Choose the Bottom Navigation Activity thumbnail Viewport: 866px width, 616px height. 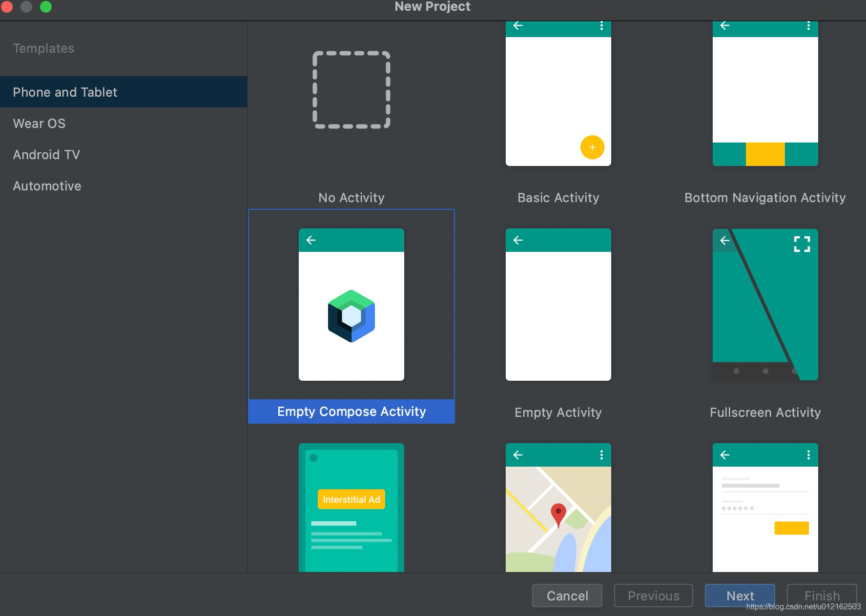[765, 94]
